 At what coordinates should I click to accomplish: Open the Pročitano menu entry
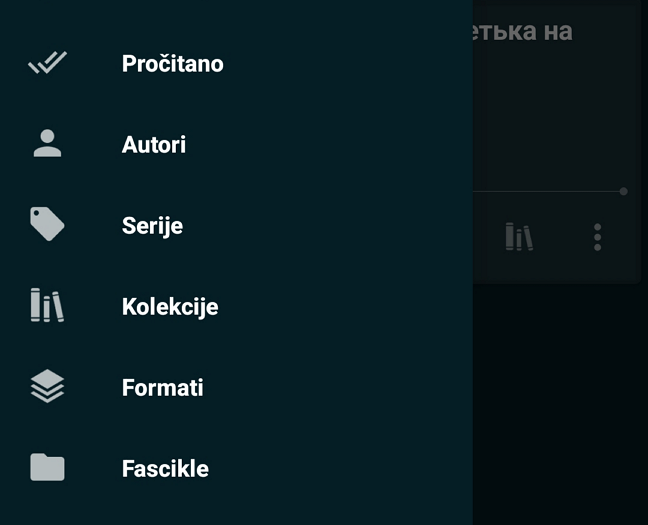point(172,64)
